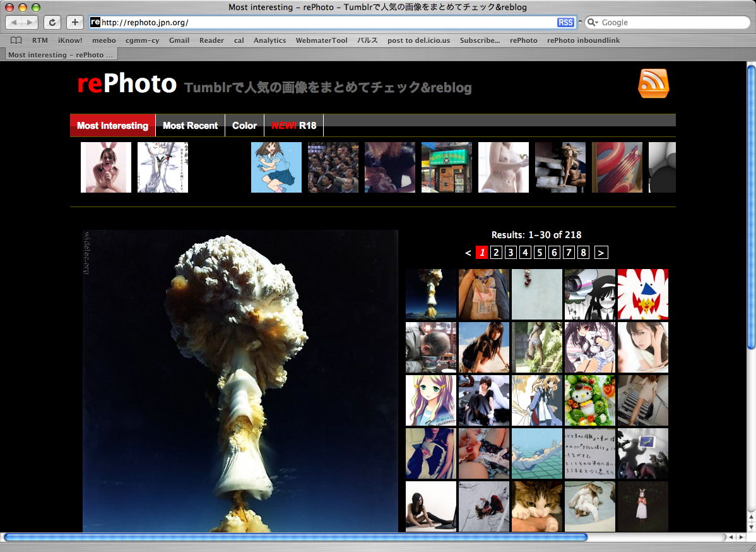Click the vertical scrollbar down arrow
Viewport: 756px width, 552px height.
tap(751, 527)
